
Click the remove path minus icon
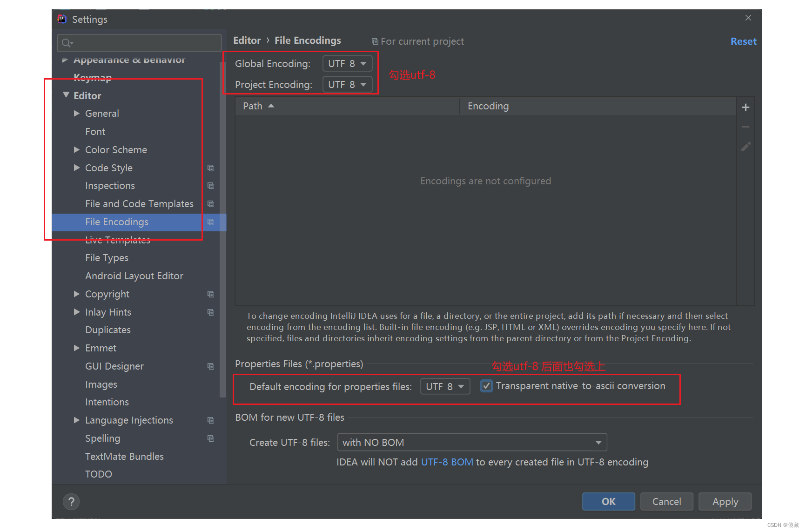[x=746, y=127]
